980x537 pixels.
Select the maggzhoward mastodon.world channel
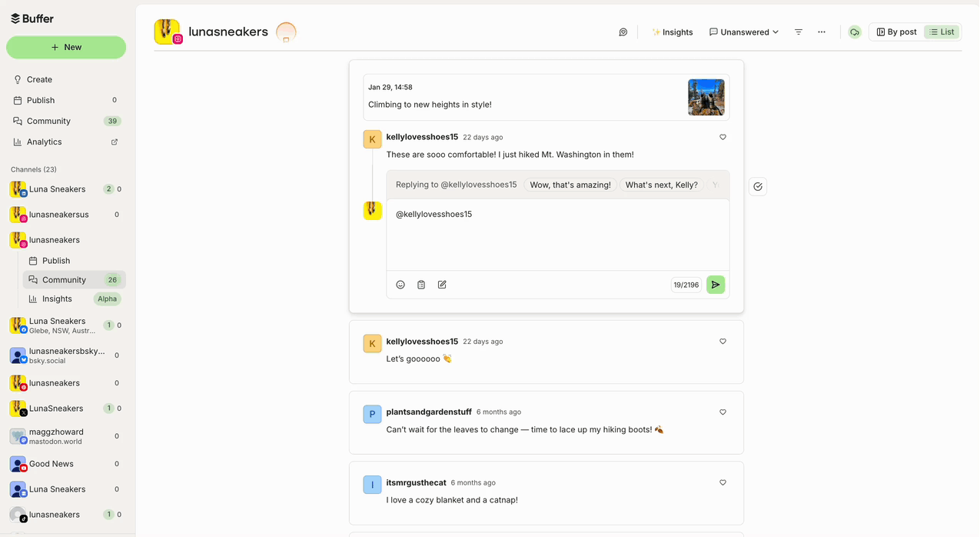coord(66,436)
